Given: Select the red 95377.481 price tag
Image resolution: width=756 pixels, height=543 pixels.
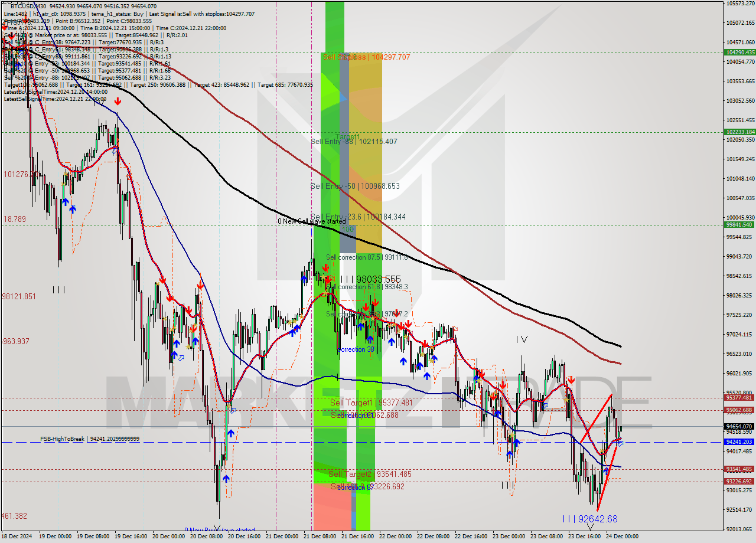Looking at the screenshot, I should click(x=739, y=398).
